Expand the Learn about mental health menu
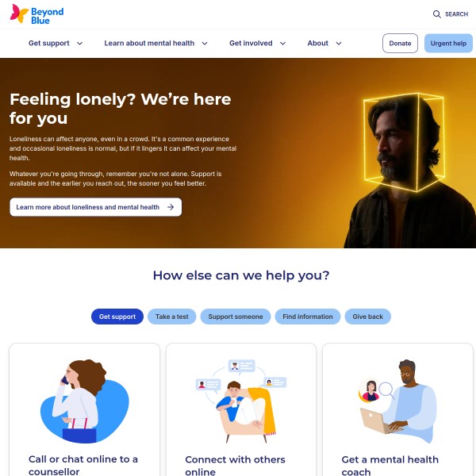 (155, 44)
